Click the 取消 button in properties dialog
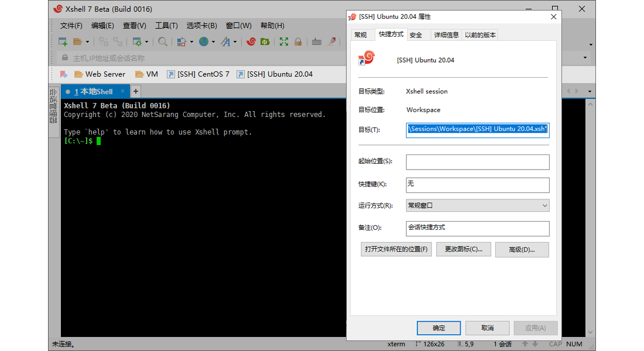644x351 pixels. tap(488, 328)
